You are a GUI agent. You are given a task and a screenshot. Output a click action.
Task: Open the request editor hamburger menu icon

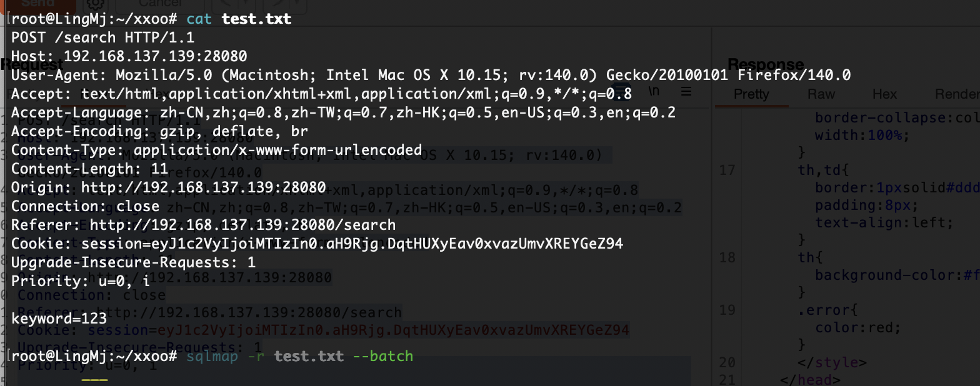pyautogui.click(x=686, y=91)
